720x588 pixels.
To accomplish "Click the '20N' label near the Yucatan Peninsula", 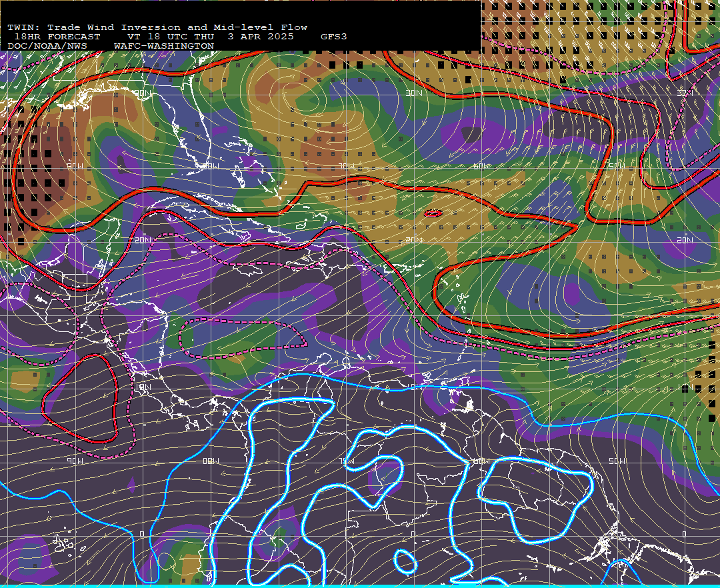I will (x=143, y=241).
